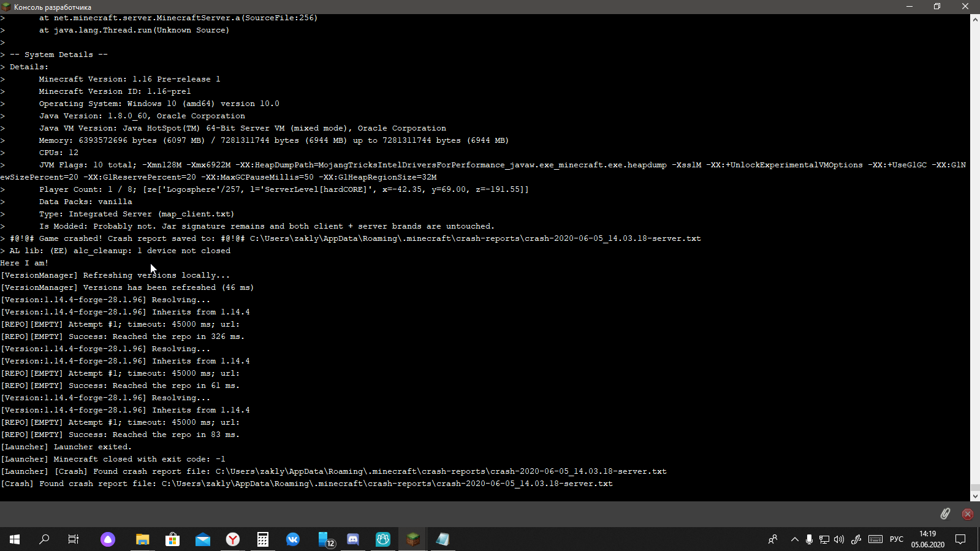
Task: Click the red X clear console icon
Action: [x=968, y=514]
